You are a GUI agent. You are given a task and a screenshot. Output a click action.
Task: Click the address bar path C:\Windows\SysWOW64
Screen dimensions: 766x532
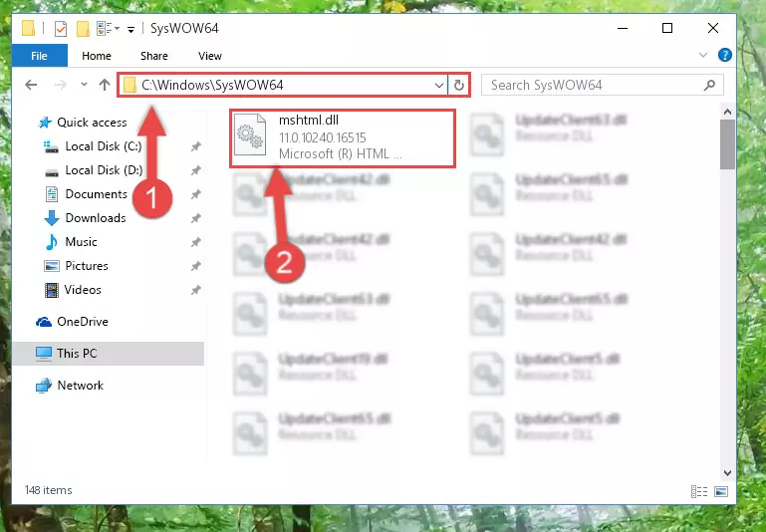pyautogui.click(x=212, y=85)
